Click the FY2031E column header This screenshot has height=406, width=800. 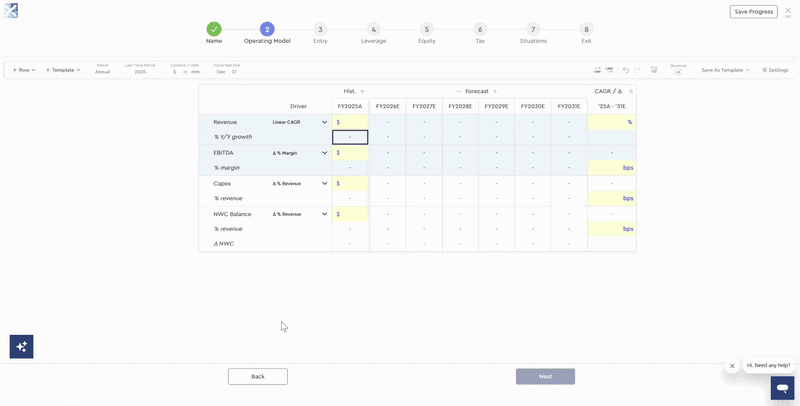point(569,107)
